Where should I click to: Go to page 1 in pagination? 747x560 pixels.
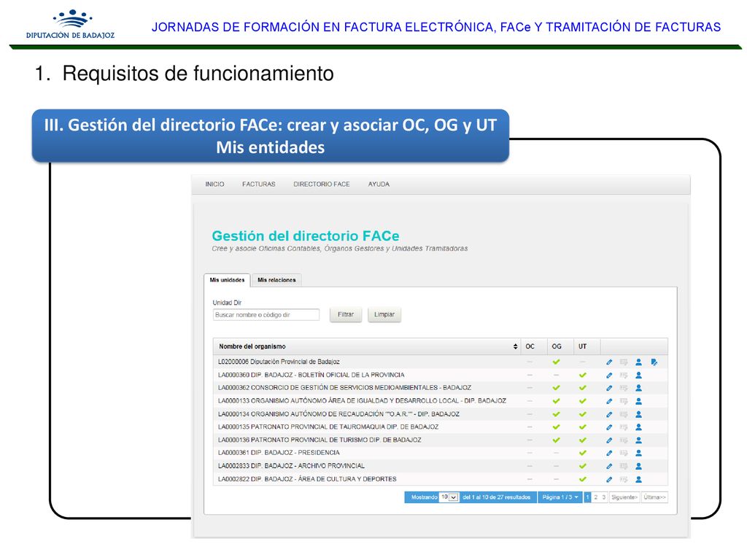click(587, 497)
